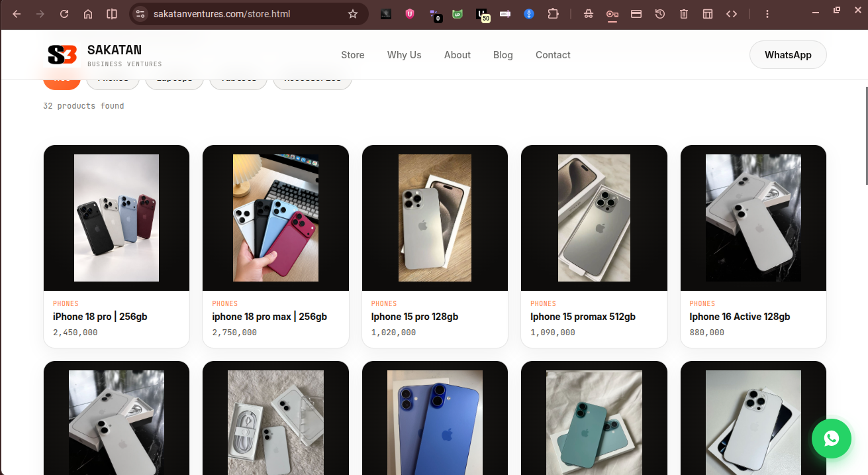Open the green cat-face extension

pos(458,14)
